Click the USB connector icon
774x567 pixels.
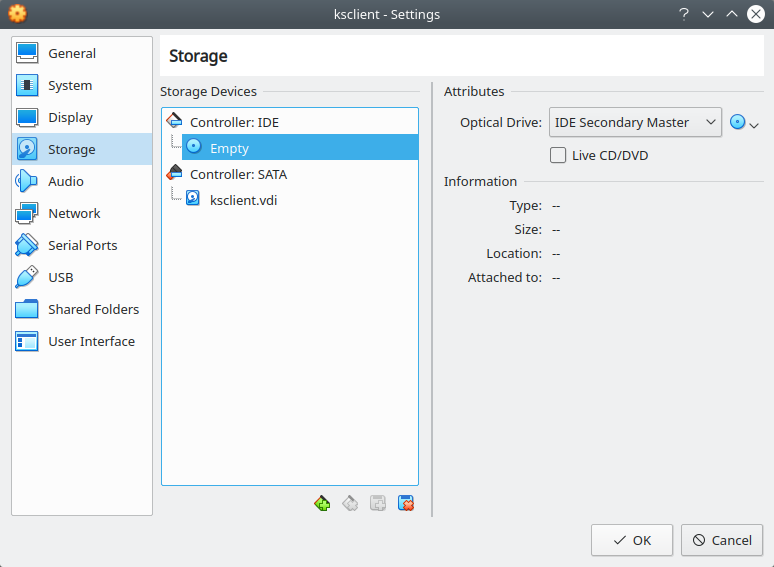[27, 277]
